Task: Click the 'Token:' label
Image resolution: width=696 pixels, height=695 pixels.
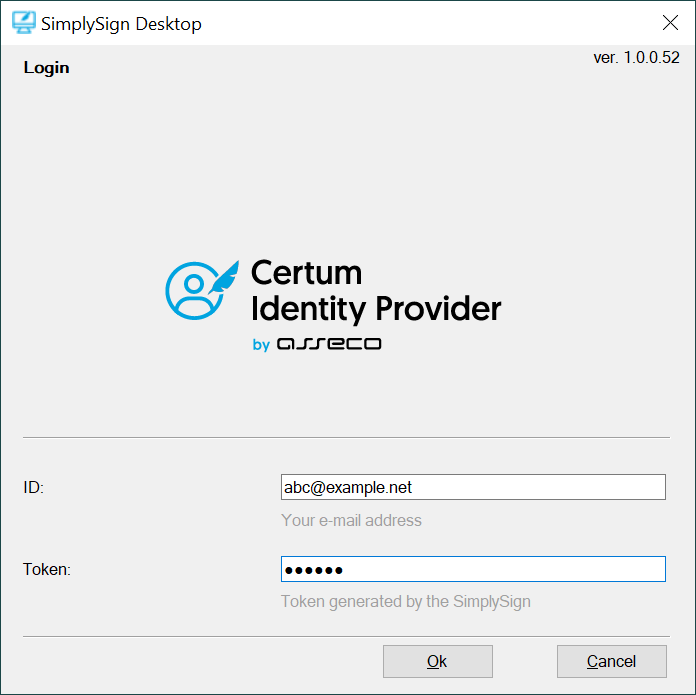Action: tap(47, 569)
